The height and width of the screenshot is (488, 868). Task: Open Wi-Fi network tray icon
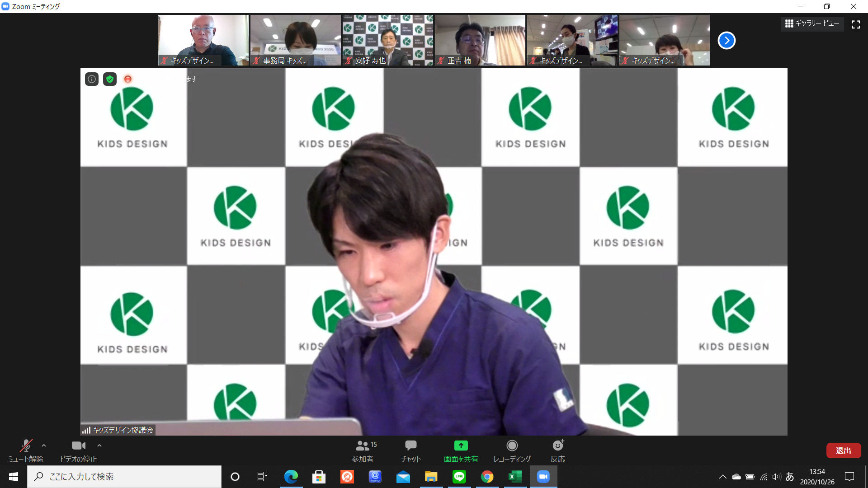pyautogui.click(x=764, y=477)
